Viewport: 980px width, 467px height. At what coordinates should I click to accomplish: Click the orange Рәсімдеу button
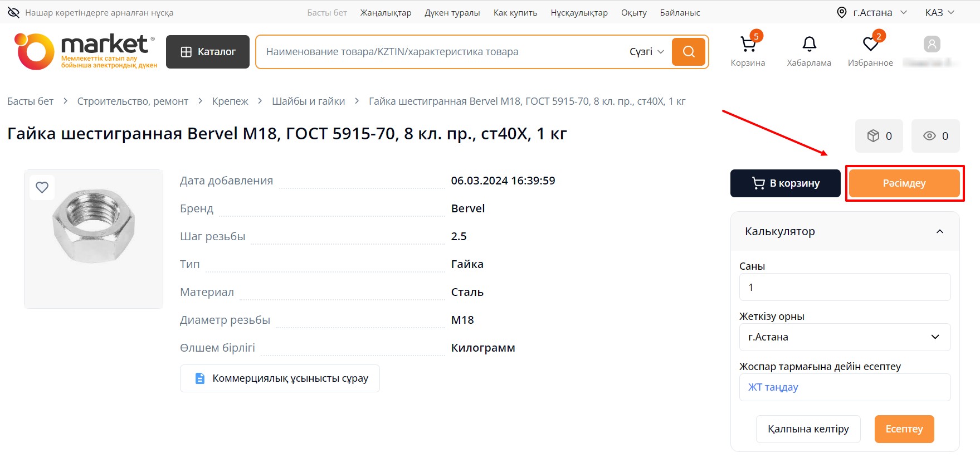(904, 183)
